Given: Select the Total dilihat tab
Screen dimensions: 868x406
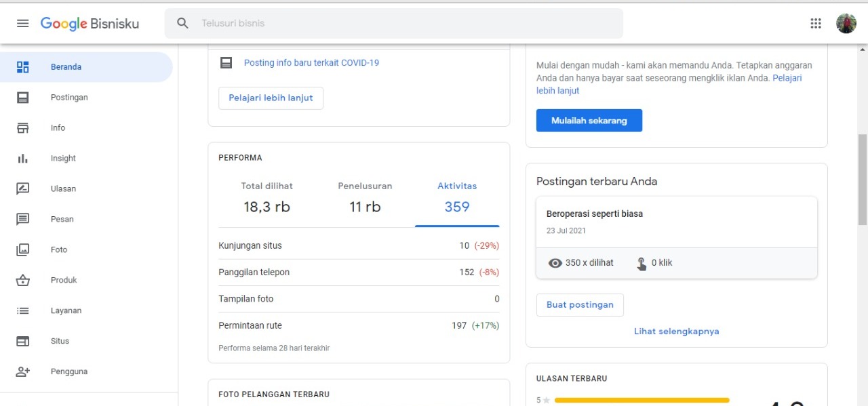Looking at the screenshot, I should click(267, 198).
